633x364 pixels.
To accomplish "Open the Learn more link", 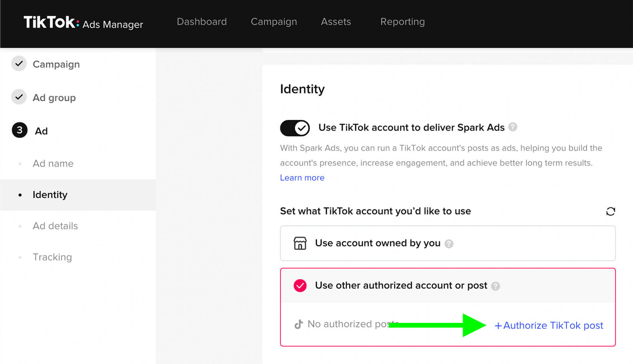I will click(x=302, y=178).
